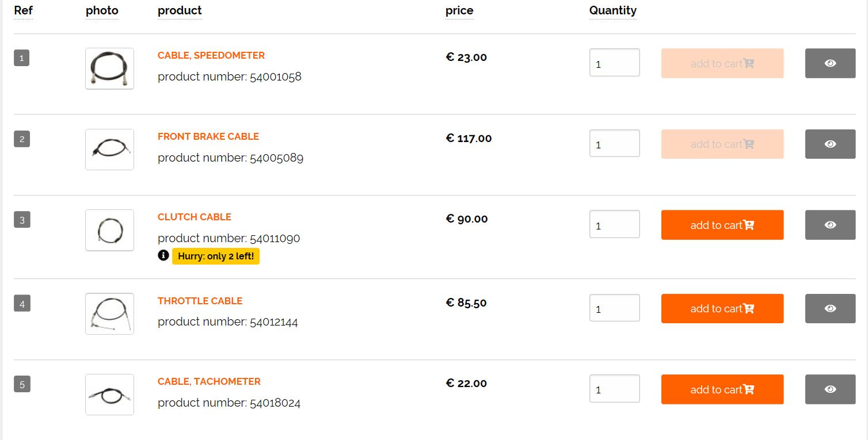Click the eye icon in Clutch Cable row
Viewport: 868px width, 440px height.
pos(830,225)
